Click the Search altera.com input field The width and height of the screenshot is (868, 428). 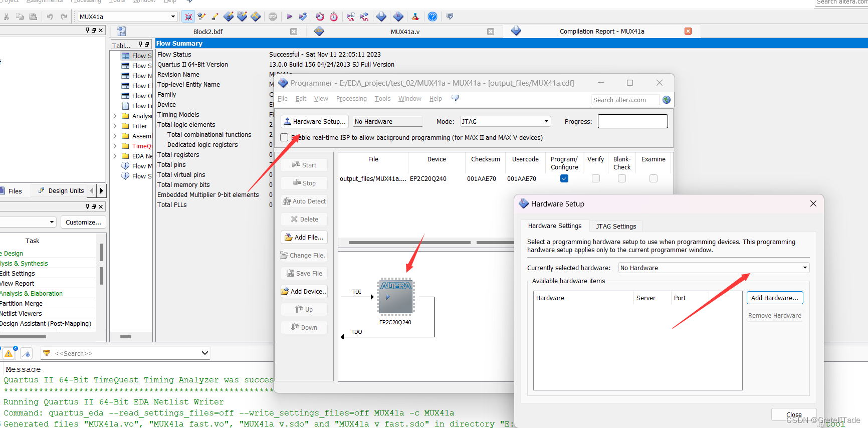click(625, 100)
